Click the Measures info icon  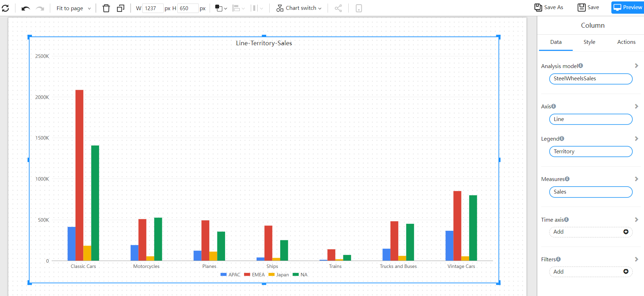click(567, 179)
